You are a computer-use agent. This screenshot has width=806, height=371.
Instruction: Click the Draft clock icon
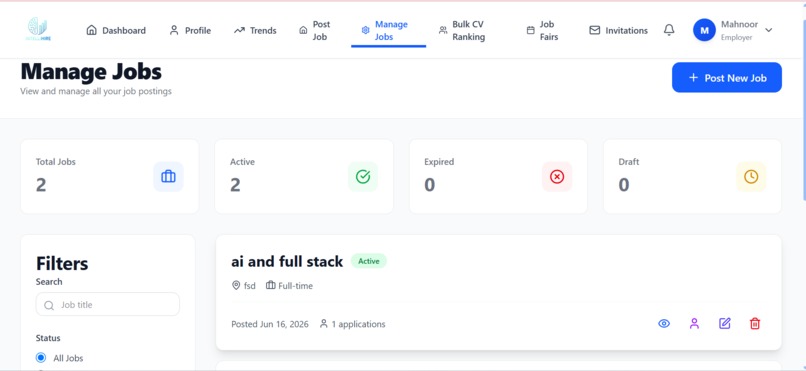click(x=751, y=177)
